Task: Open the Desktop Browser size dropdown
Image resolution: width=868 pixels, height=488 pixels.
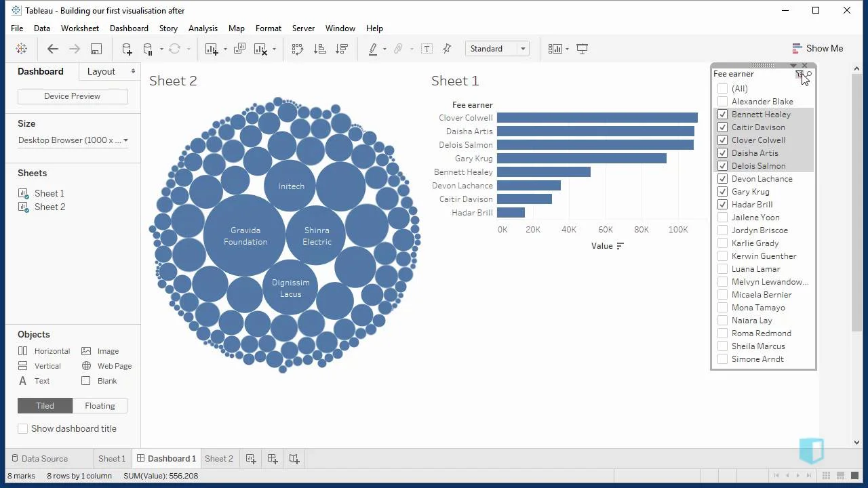Action: [73, 140]
